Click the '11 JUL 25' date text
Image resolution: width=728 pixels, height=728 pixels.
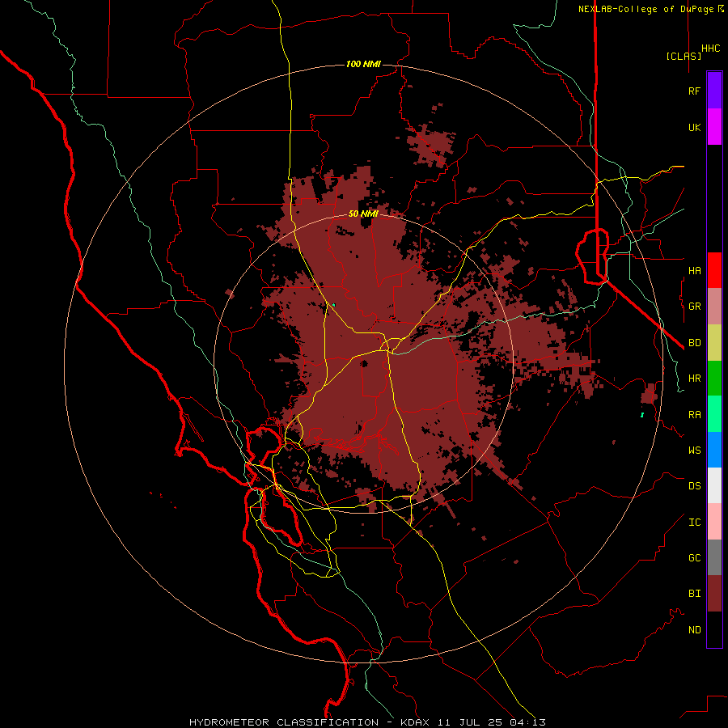coord(469,722)
